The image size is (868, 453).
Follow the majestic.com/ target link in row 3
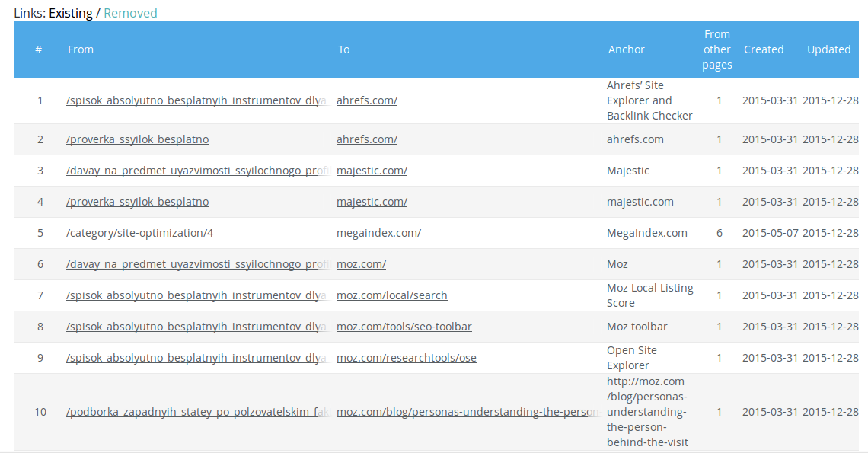pyautogui.click(x=372, y=171)
